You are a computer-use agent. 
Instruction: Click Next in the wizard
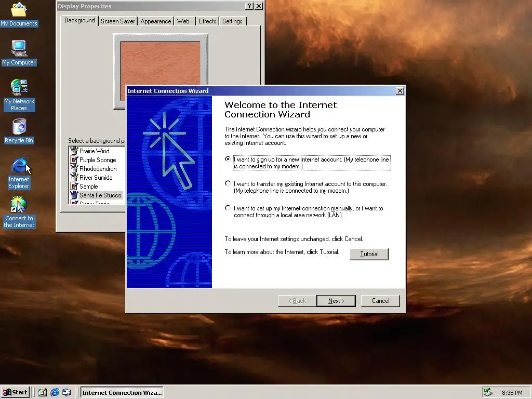(336, 301)
